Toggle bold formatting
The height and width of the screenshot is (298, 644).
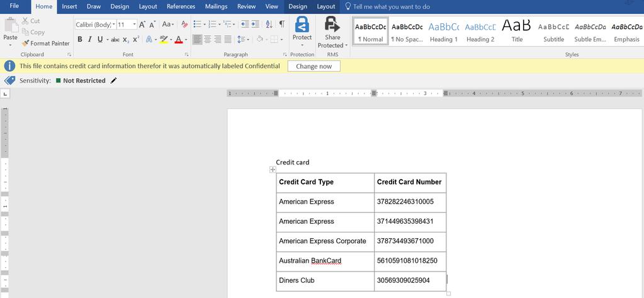[x=80, y=40]
